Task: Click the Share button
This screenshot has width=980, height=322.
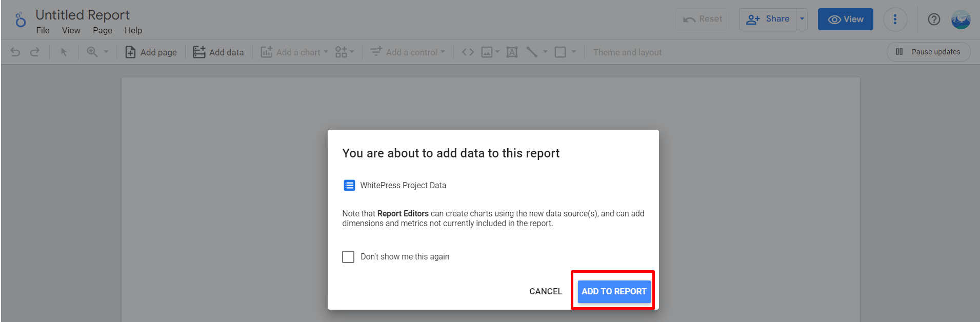Action: coord(768,19)
